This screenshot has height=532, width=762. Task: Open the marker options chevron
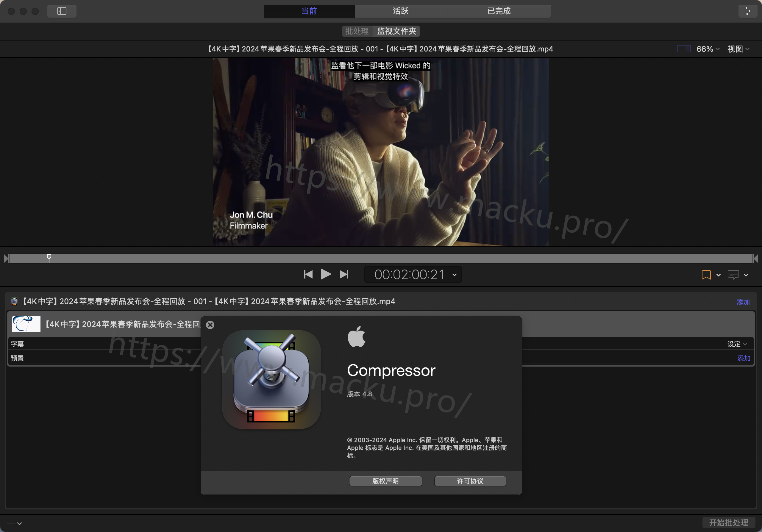point(718,275)
